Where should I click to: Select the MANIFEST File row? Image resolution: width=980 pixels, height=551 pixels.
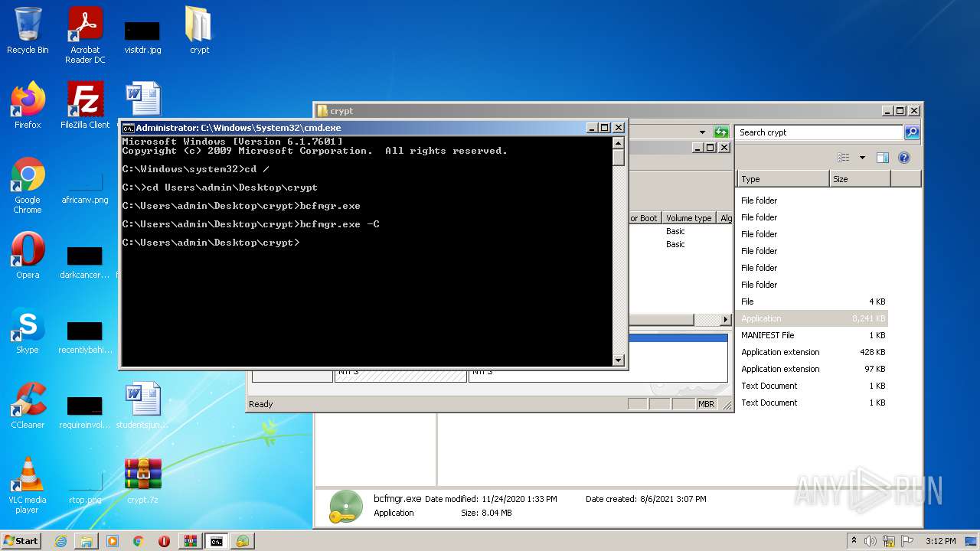click(812, 335)
